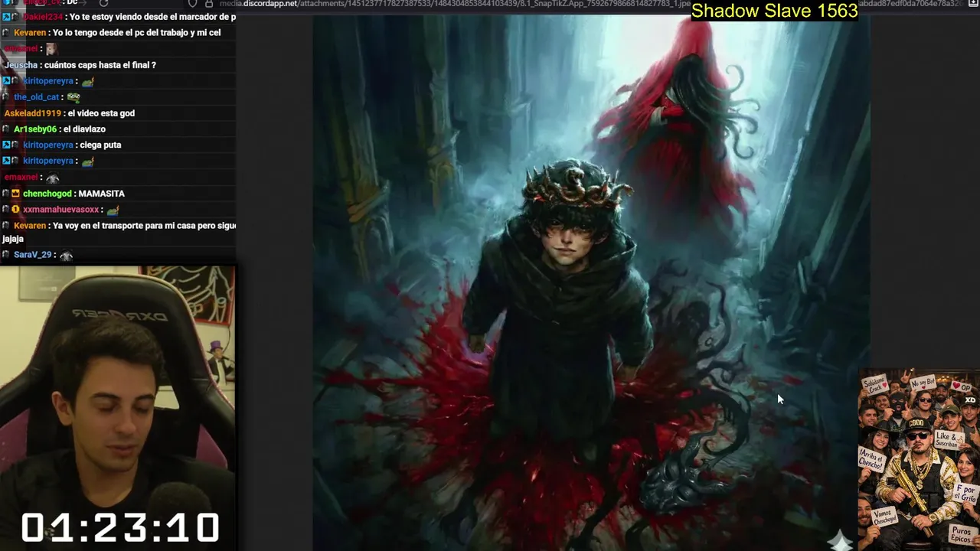Viewport: 980px width, 551px height.
Task: Click the dark fantasy crowned boy artwork
Action: click(591, 283)
